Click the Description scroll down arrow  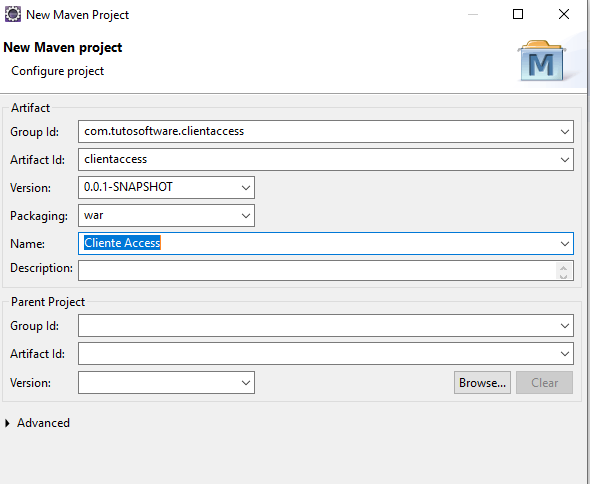(x=563, y=276)
